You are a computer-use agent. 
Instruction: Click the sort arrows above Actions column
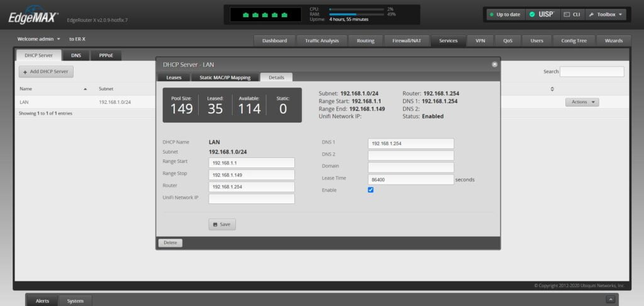(x=552, y=89)
